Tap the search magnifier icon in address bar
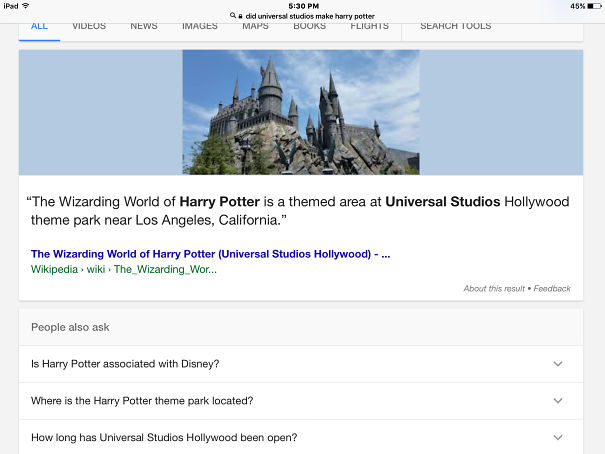605x454 pixels. point(233,16)
